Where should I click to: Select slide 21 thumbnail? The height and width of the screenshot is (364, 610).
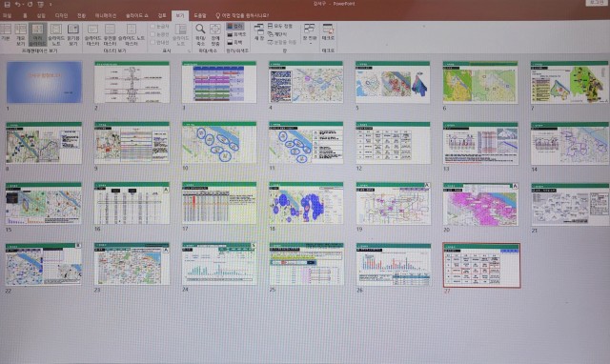[x=570, y=204]
